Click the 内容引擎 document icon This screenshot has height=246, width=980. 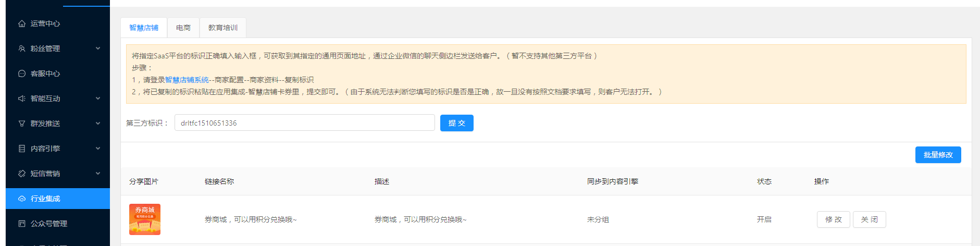pos(22,149)
